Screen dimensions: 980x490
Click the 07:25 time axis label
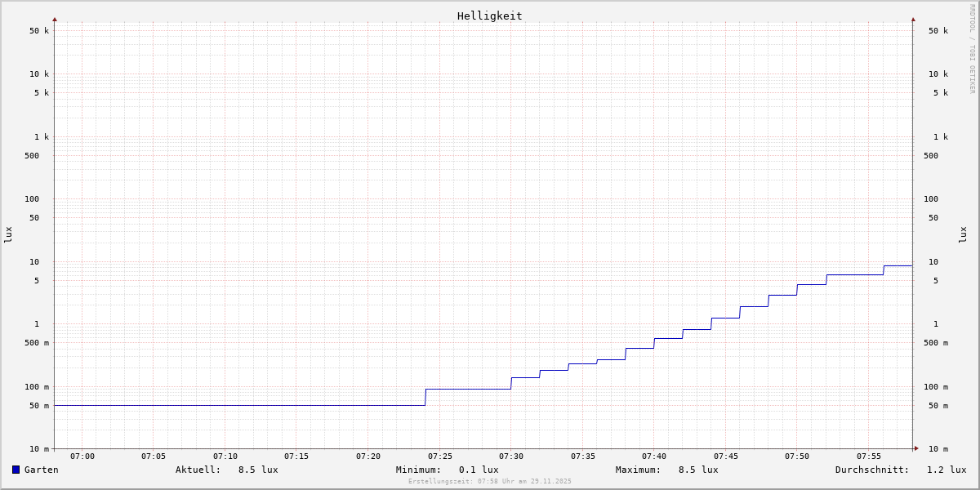click(439, 457)
